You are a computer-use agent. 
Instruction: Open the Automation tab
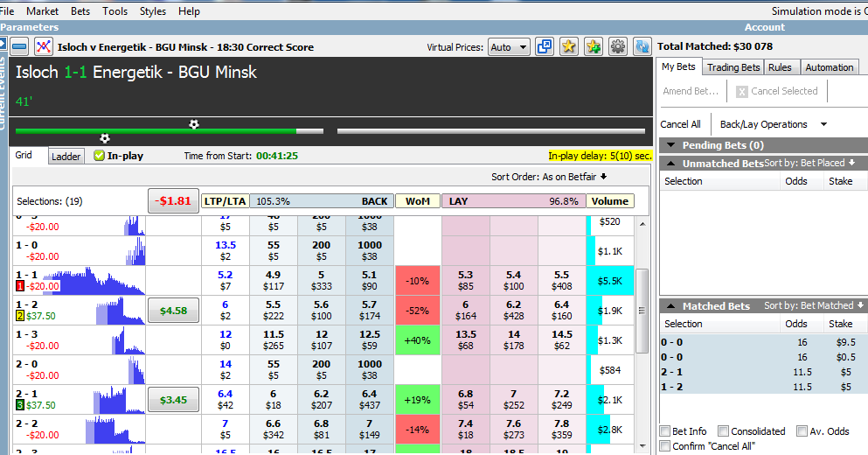point(830,67)
